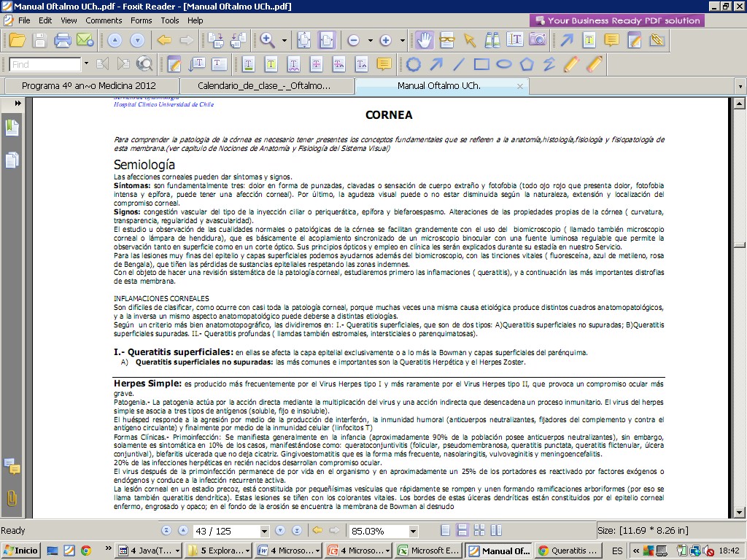Click the Inicio start button
This screenshot has width=747, height=560.
(20, 551)
